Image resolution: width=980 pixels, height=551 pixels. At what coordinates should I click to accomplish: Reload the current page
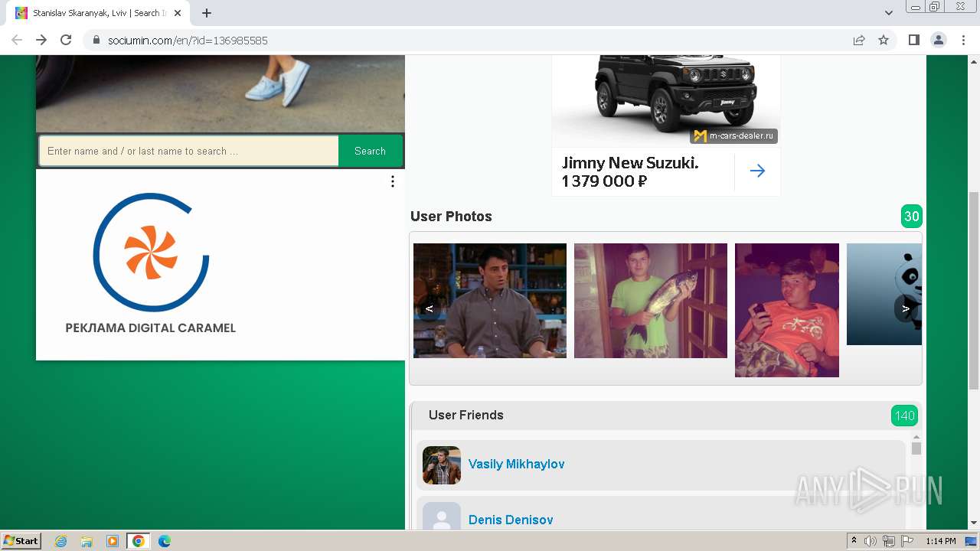(x=66, y=40)
